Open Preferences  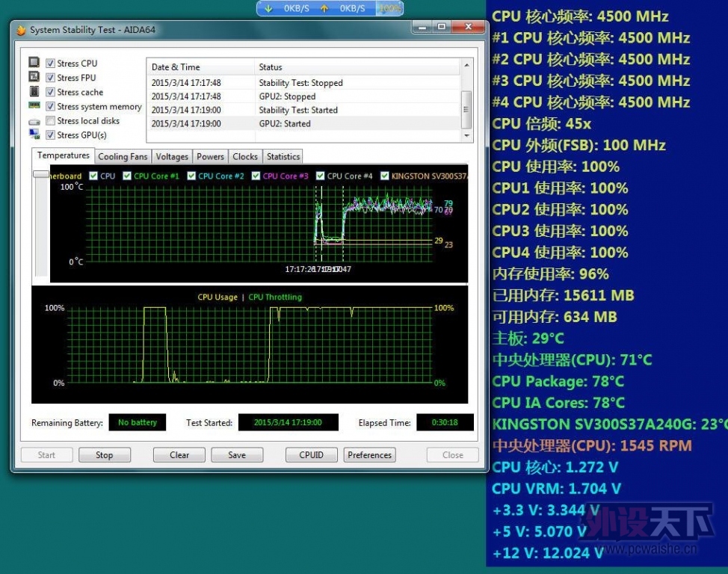[369, 455]
